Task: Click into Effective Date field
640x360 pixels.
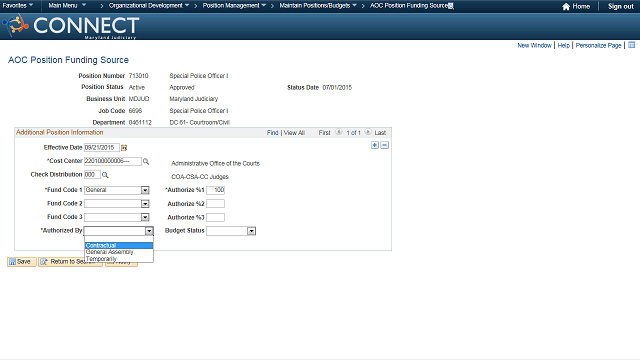Action: click(102, 148)
